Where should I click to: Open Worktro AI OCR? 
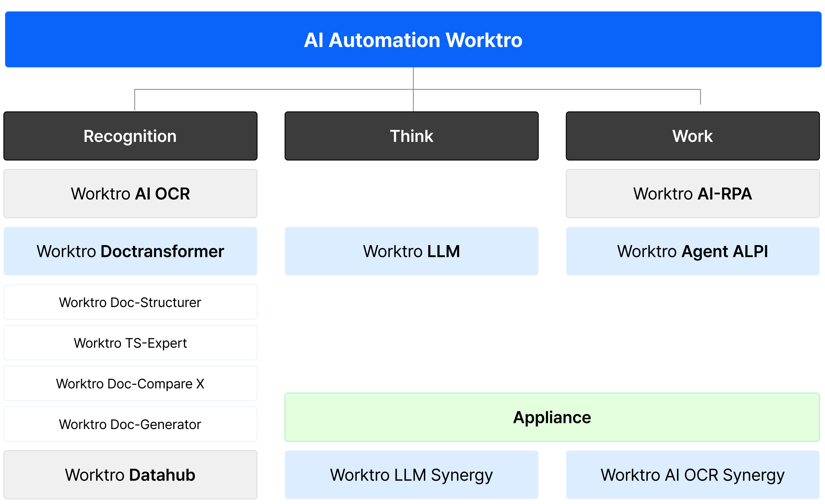point(130,194)
